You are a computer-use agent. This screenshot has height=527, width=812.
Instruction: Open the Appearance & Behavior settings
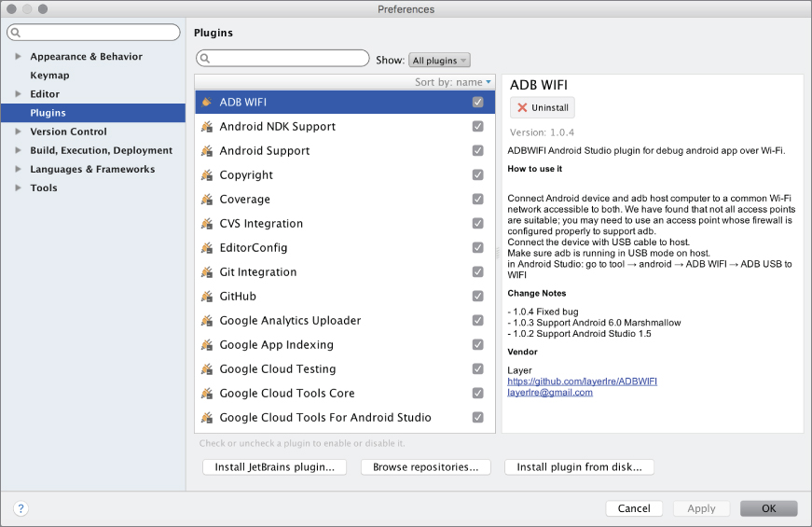86,57
